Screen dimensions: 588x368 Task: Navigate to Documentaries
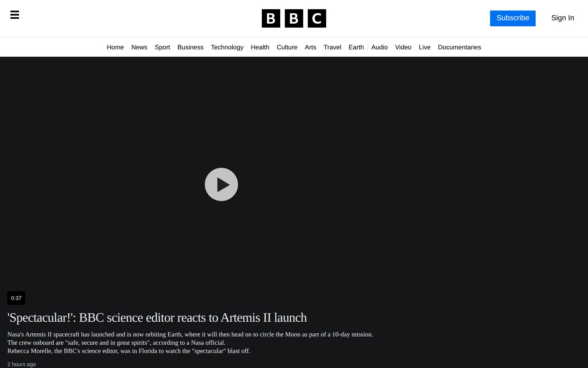[459, 47]
